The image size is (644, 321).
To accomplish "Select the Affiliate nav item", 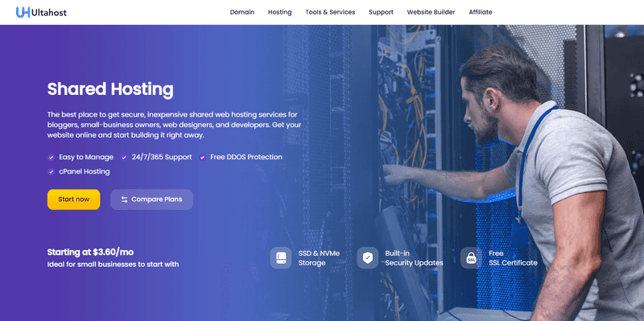I will [x=481, y=12].
